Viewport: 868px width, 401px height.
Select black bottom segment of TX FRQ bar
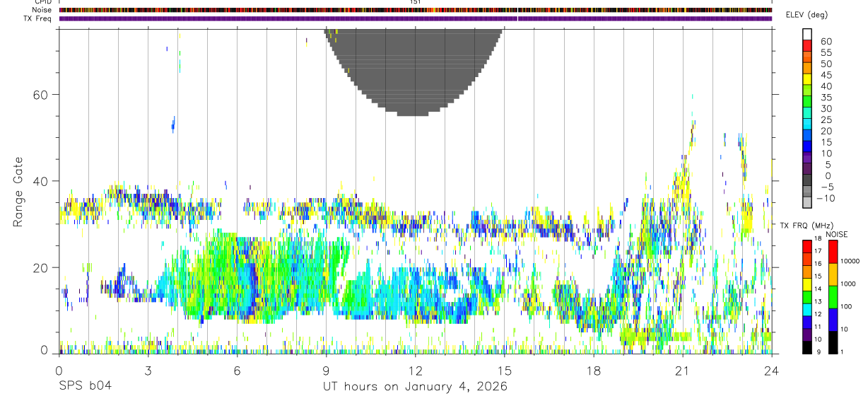(807, 347)
